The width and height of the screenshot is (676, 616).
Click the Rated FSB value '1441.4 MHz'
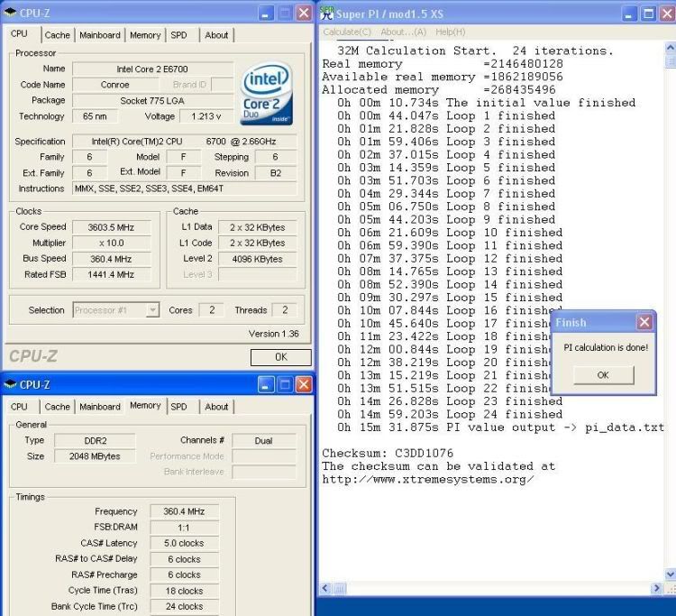[x=111, y=274]
